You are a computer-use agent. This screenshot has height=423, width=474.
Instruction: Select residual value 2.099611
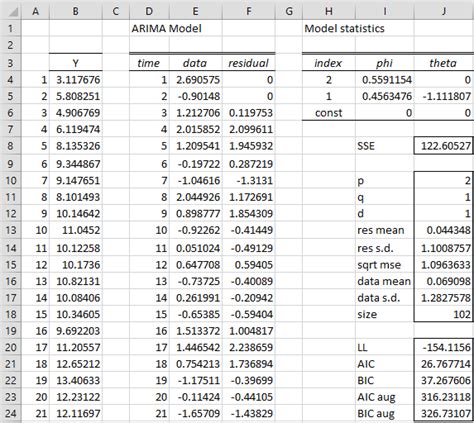coord(249,129)
